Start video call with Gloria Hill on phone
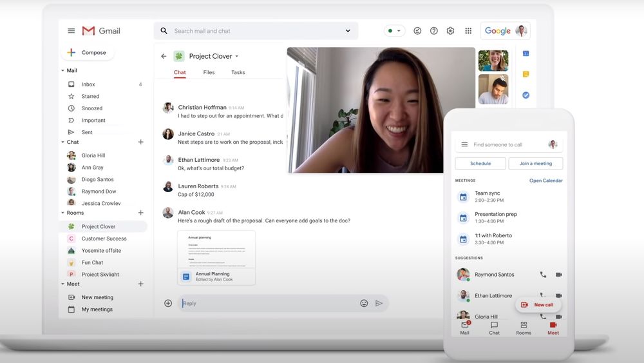 [x=559, y=317]
